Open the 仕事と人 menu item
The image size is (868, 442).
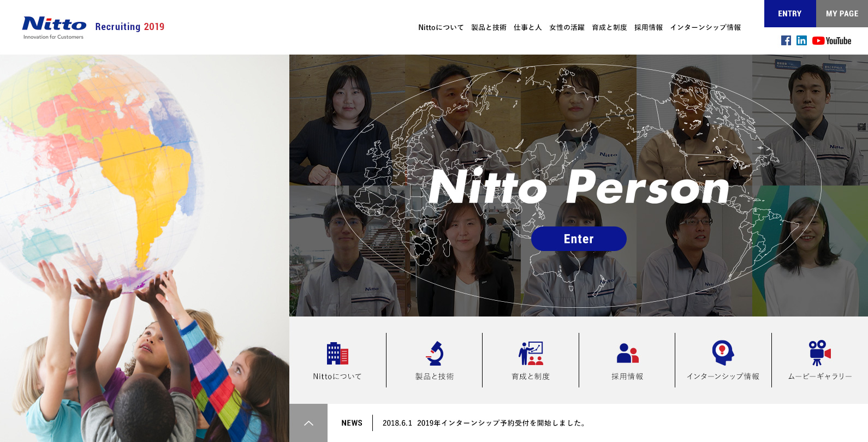[527, 27]
